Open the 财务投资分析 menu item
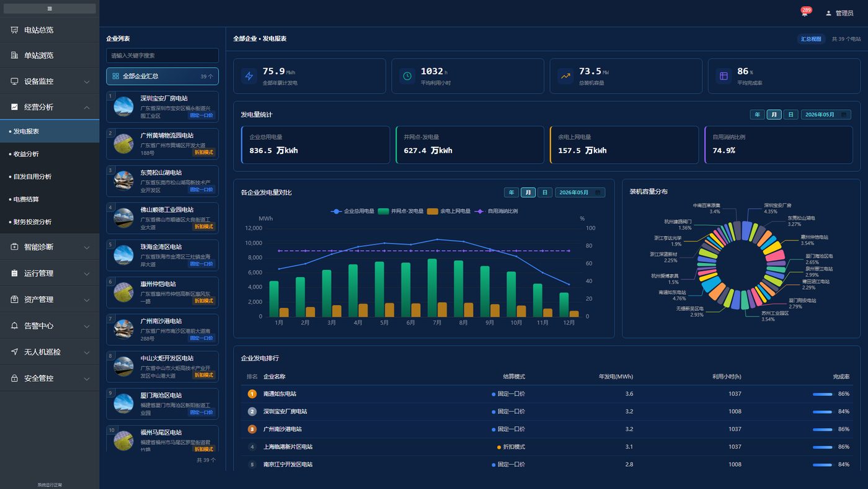This screenshot has height=489, width=868. tap(50, 222)
